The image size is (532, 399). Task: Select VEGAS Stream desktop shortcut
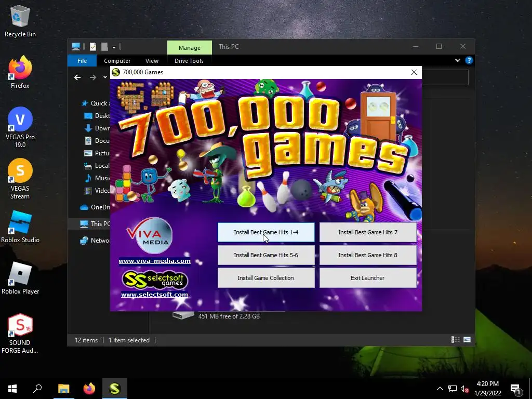[x=20, y=179]
